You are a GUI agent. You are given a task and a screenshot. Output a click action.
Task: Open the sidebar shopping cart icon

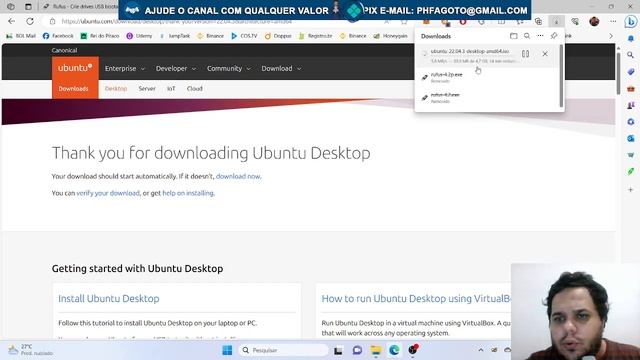point(631,155)
